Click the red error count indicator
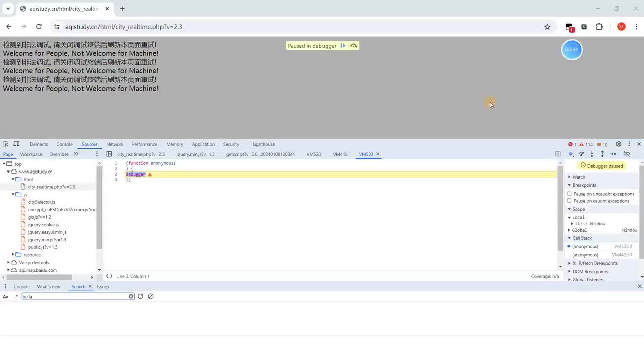The height and width of the screenshot is (343, 644). tap(572, 145)
